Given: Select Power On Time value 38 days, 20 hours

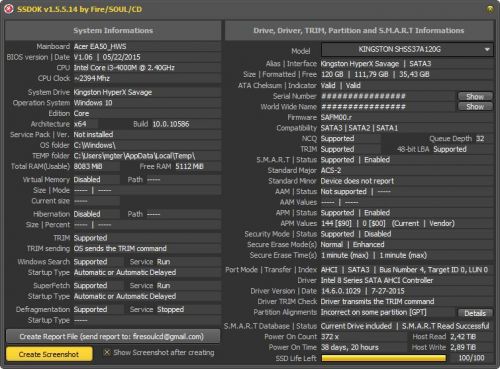Looking at the screenshot, I should (350, 347).
